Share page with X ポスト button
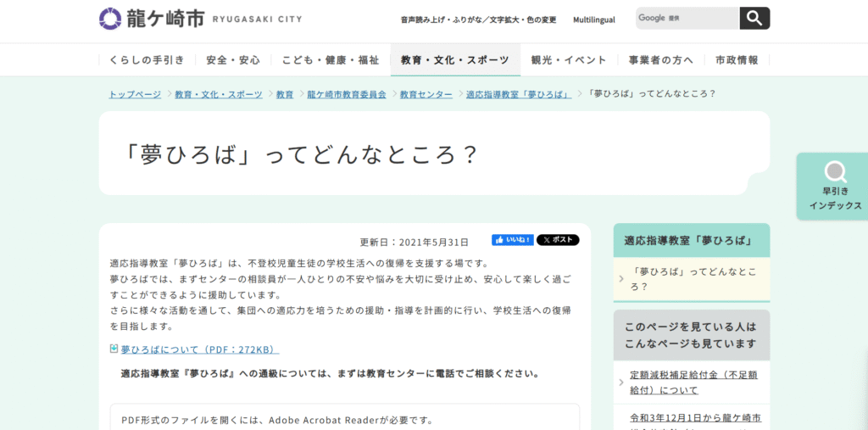 click(x=558, y=240)
